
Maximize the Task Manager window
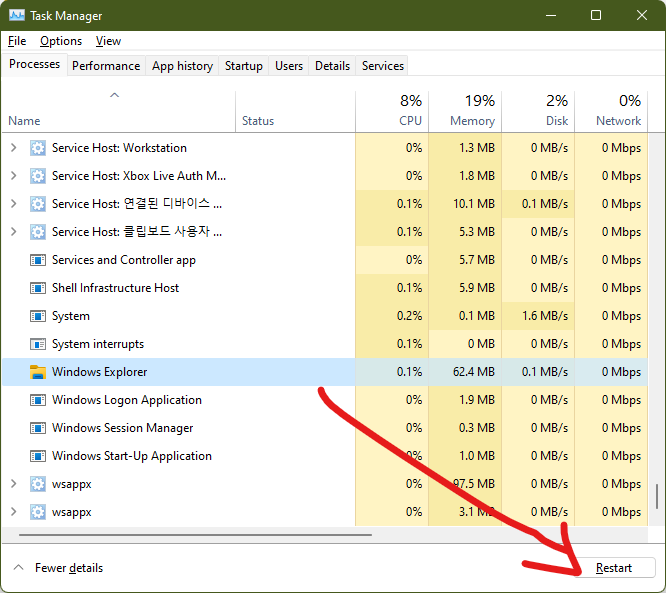[x=596, y=16]
